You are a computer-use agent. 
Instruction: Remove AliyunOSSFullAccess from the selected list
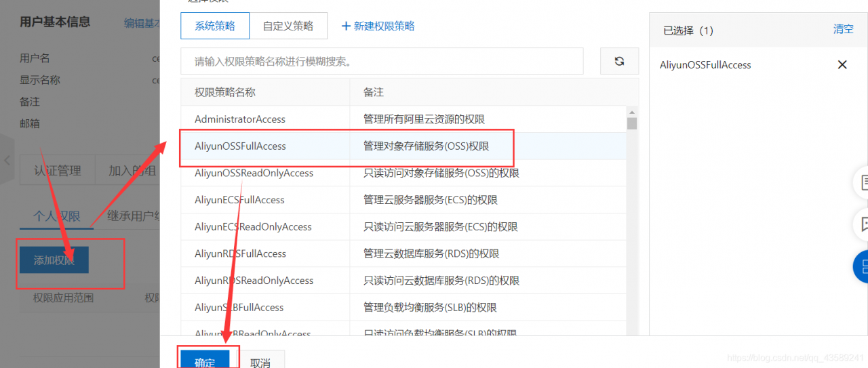coord(842,65)
